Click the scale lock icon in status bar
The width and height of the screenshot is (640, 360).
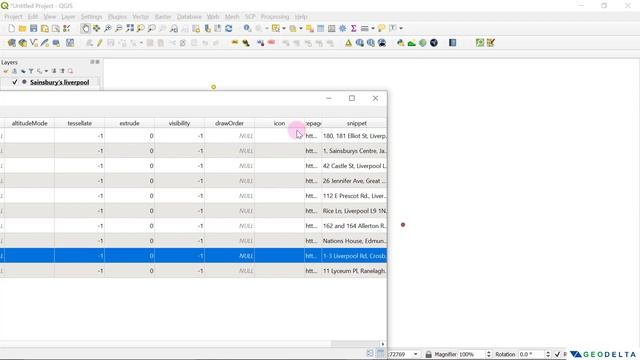[x=428, y=354]
